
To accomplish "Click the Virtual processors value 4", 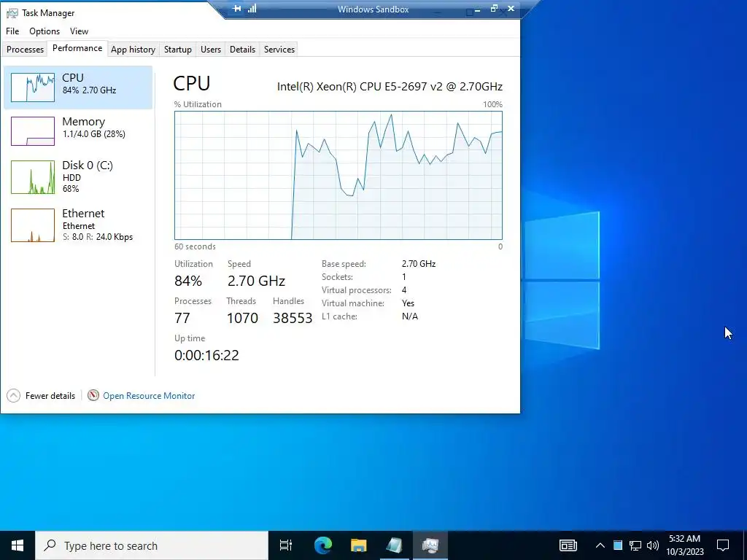I will 404,290.
